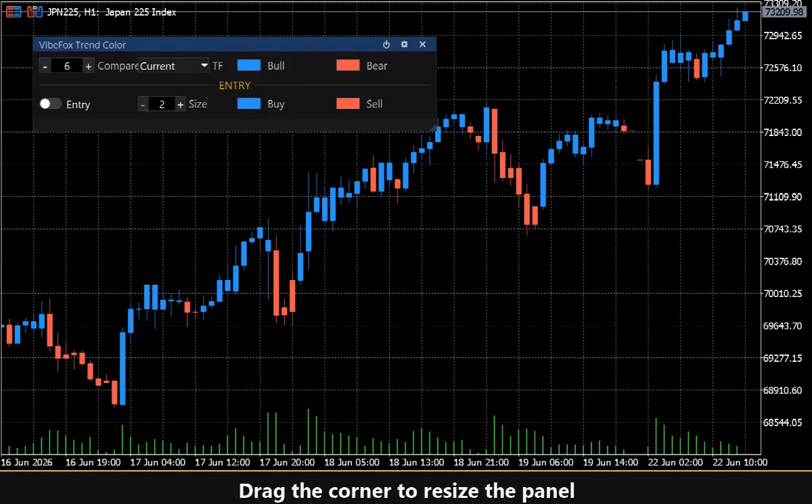The image size is (812, 504).
Task: Open VibeFox panel gear settings
Action: (x=404, y=45)
